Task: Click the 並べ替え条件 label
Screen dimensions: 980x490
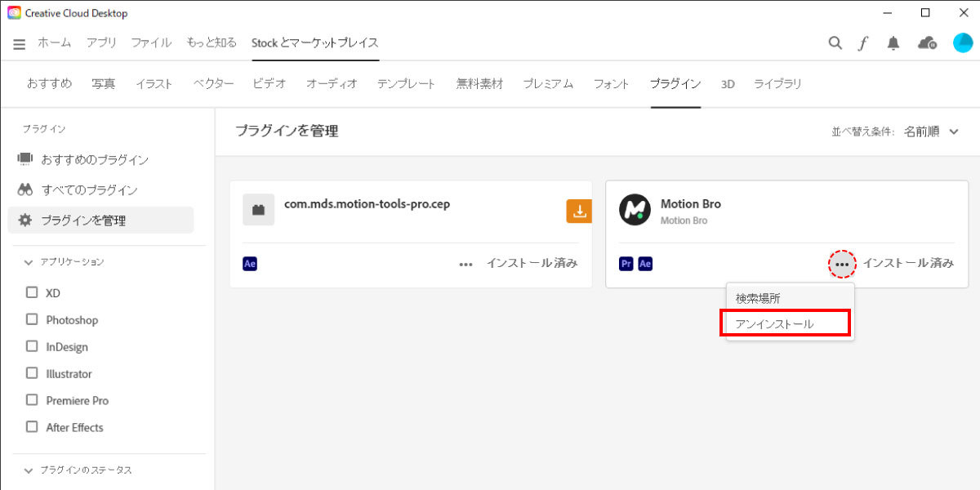Action: point(862,131)
